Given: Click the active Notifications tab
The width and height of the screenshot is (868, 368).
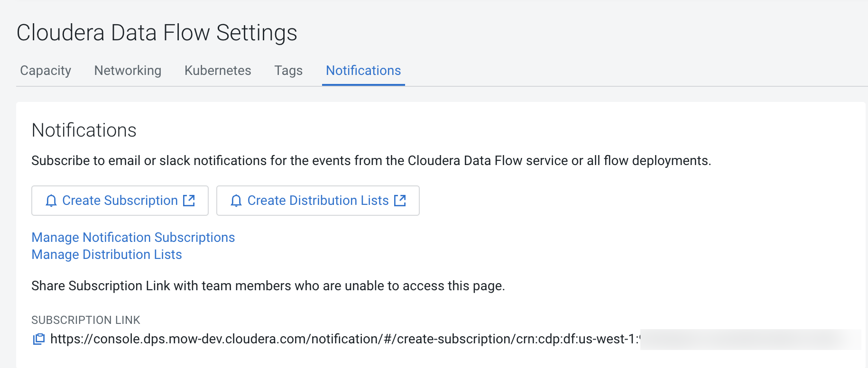Looking at the screenshot, I should 363,71.
